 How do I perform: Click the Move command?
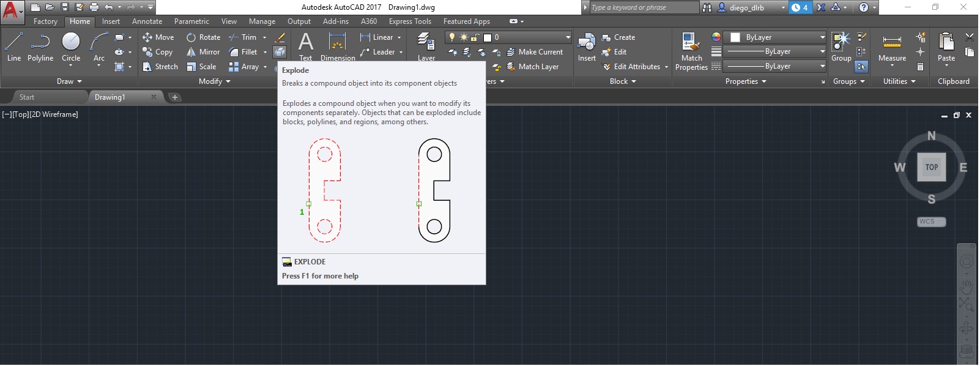click(158, 37)
